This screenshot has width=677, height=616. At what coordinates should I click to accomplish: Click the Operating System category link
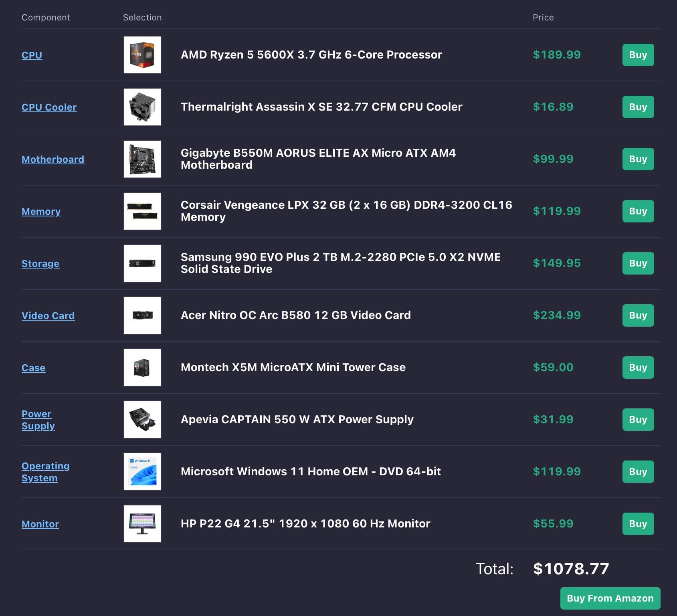[x=45, y=472]
